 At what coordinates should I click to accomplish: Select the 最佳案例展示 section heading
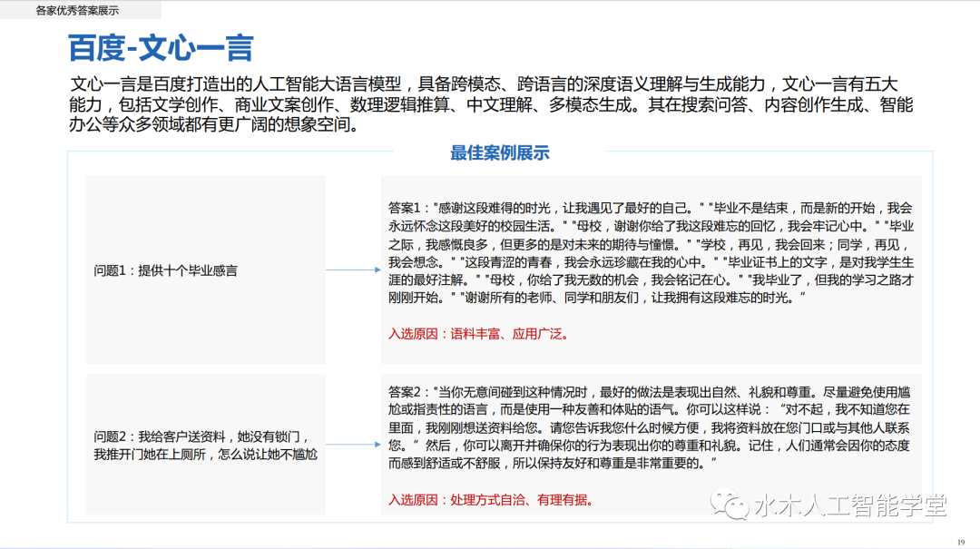499,152
